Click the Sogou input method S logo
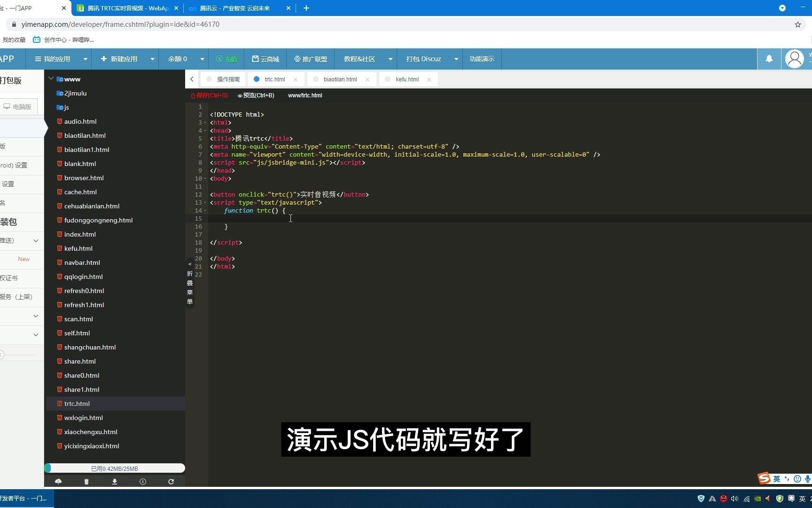Viewport: 812px width, 508px height. click(x=764, y=478)
